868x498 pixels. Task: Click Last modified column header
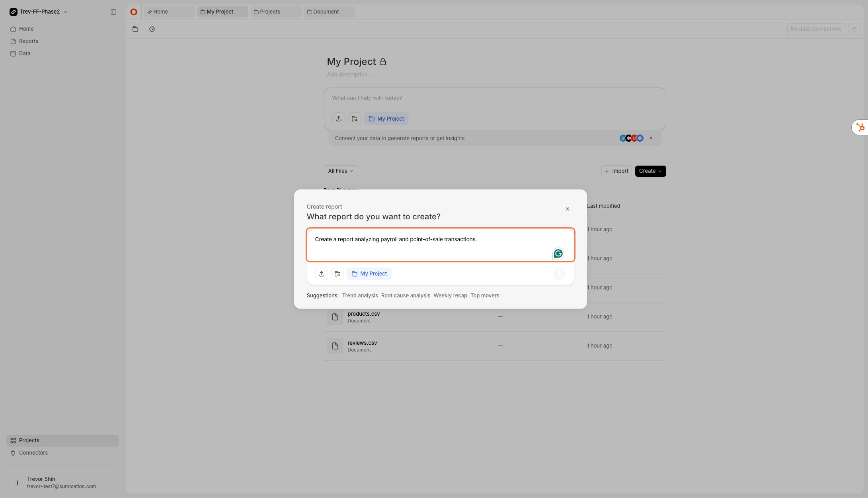click(604, 206)
